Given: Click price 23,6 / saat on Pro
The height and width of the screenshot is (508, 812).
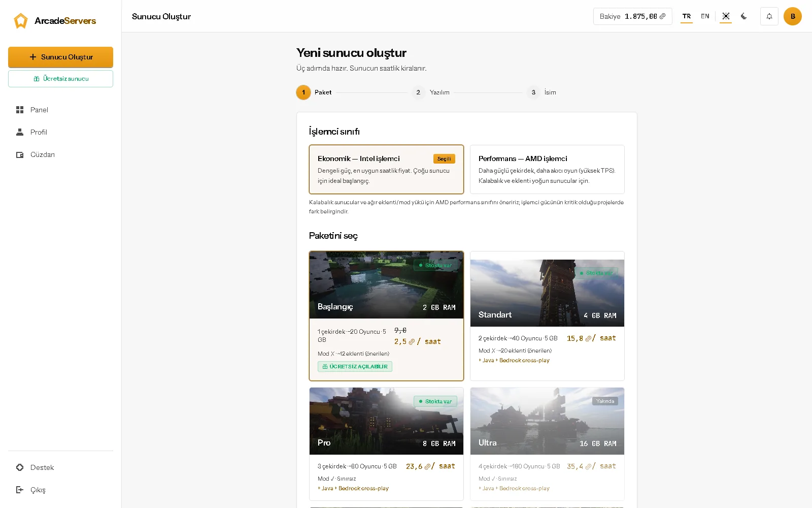Looking at the screenshot, I should pos(430,466).
